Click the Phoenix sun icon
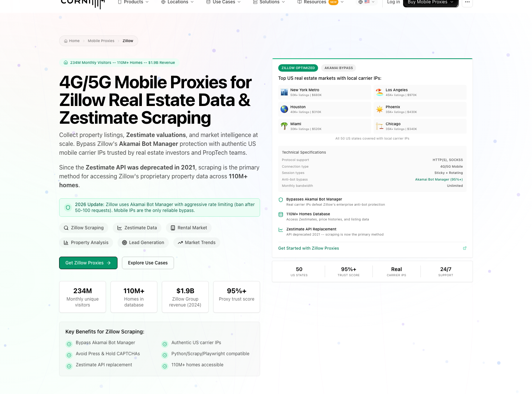This screenshot has width=532, height=394. [x=379, y=109]
